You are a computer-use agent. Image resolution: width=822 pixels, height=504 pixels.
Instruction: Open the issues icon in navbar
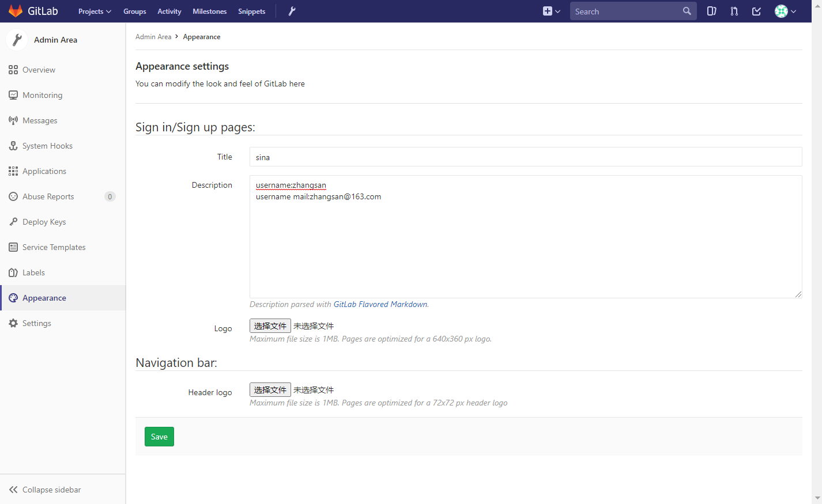click(x=712, y=11)
